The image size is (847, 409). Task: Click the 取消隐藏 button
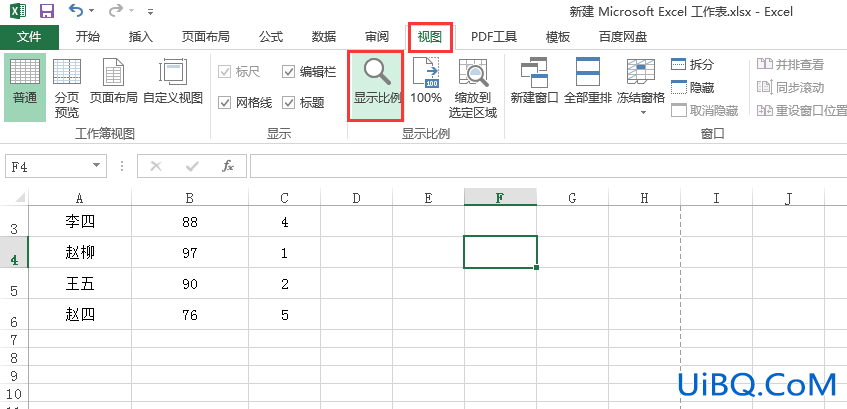(x=705, y=110)
